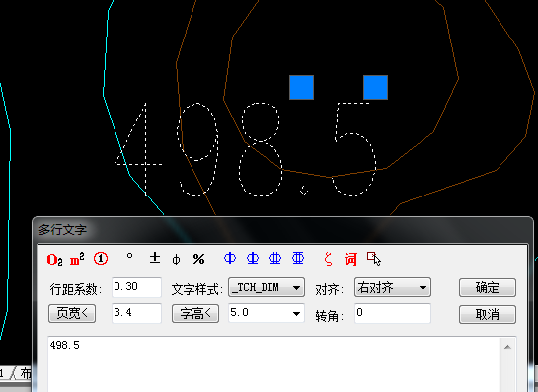The width and height of the screenshot is (538, 392).
Task: Insert the diameter phi symbol
Action: [176, 260]
